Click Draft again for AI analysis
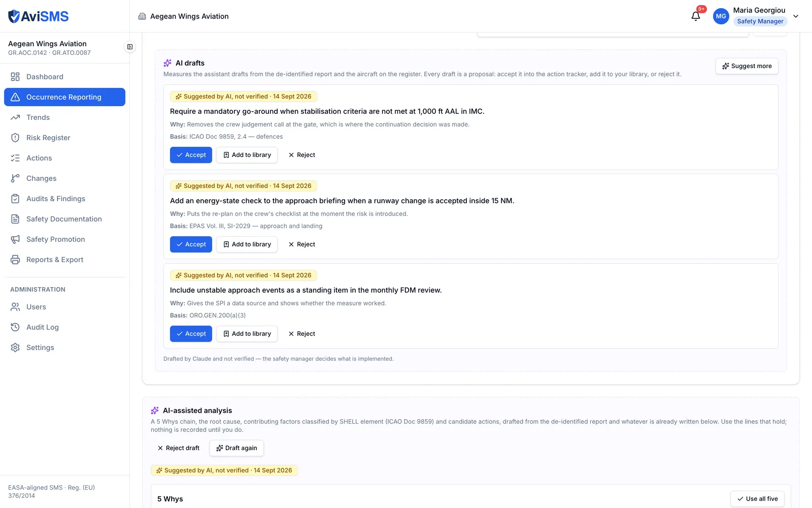812x508 pixels. (x=236, y=448)
